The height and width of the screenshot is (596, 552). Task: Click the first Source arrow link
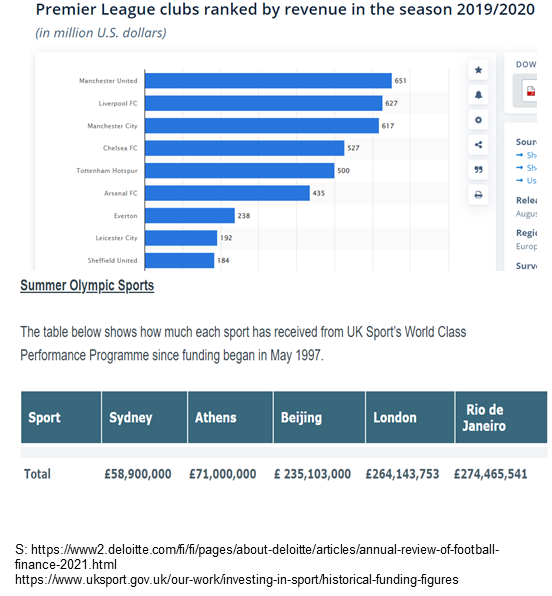click(x=526, y=155)
